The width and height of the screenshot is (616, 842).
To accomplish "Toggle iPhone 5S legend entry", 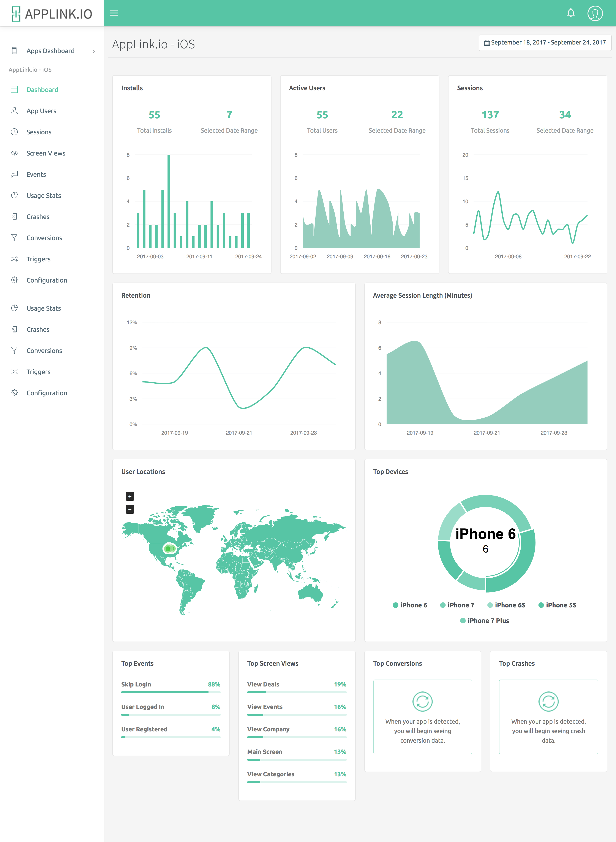I will click(558, 605).
